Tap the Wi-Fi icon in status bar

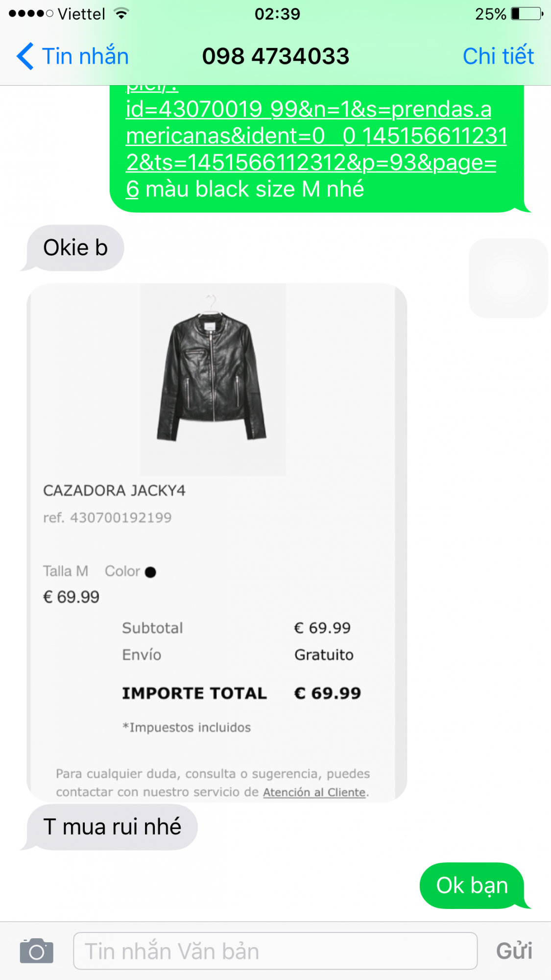coord(121,14)
